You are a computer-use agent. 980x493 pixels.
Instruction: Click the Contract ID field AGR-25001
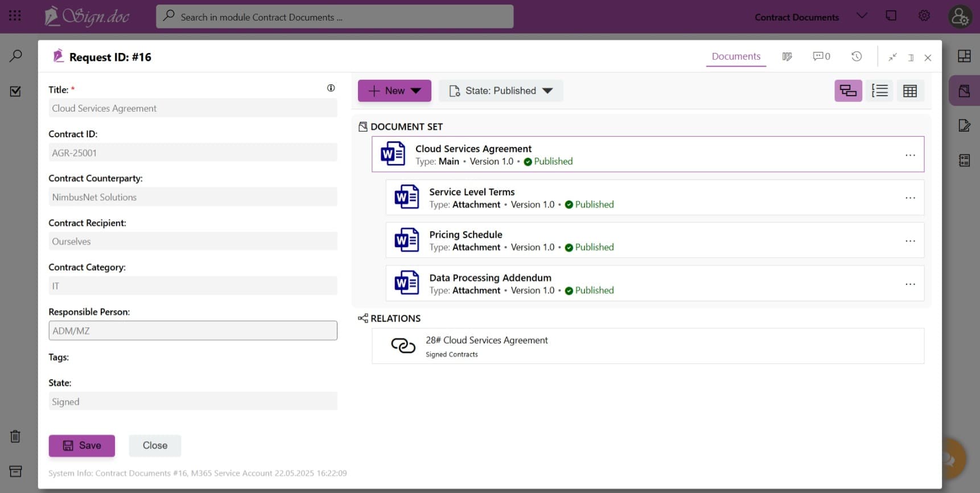(x=193, y=153)
